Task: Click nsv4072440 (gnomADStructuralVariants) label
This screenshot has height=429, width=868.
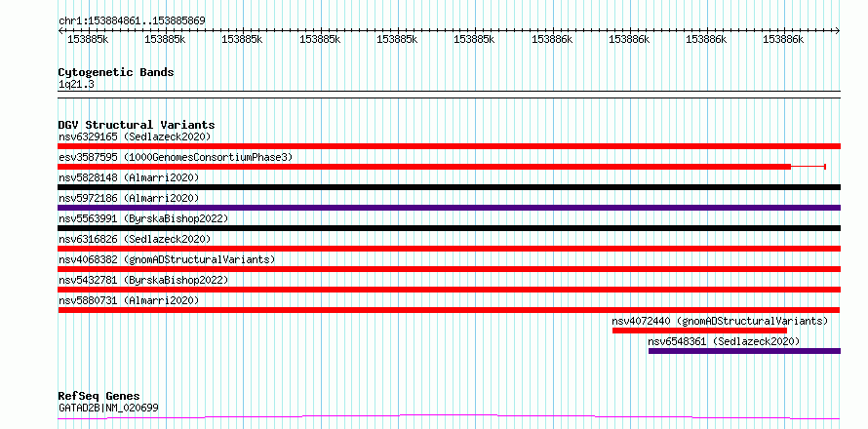Action: pos(720,321)
